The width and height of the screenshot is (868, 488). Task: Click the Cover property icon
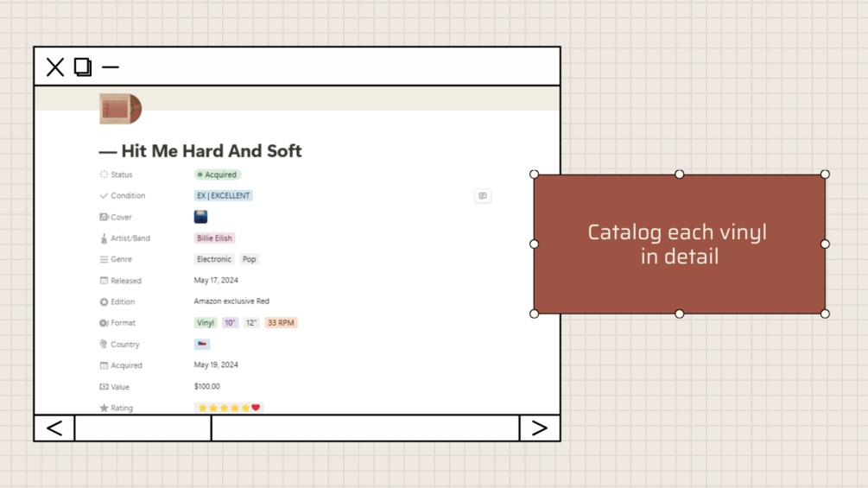click(x=104, y=217)
